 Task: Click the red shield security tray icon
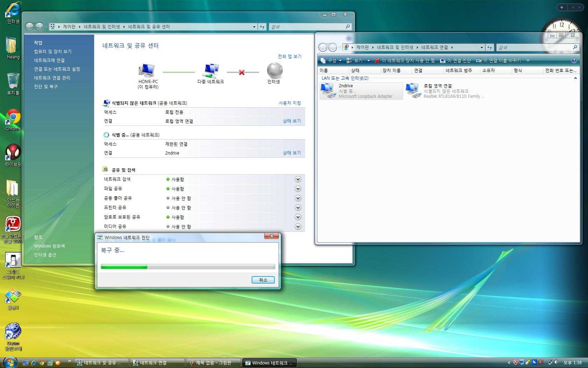[x=516, y=362]
